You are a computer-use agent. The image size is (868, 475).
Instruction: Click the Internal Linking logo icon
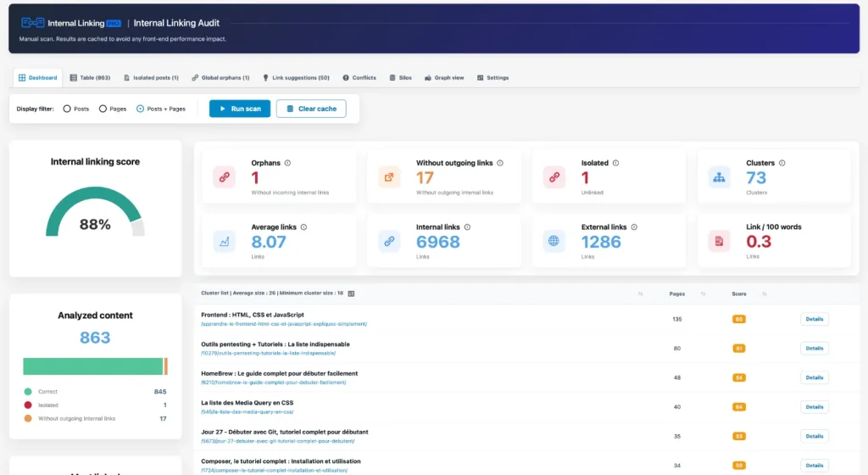32,23
